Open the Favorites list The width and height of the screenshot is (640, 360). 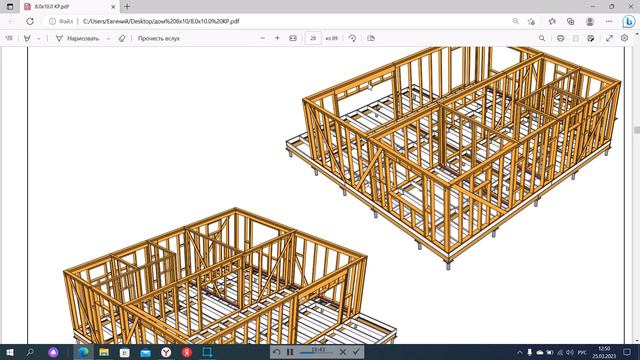[x=552, y=21]
